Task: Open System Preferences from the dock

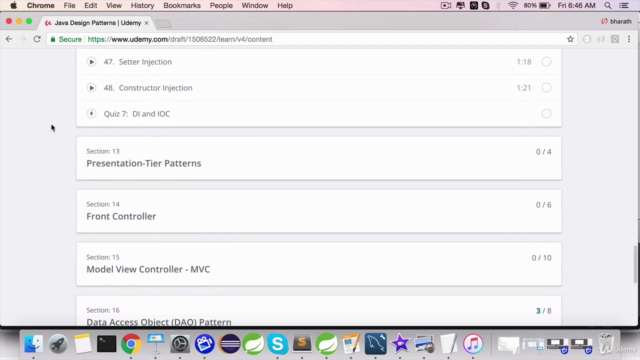Action: (x=180, y=344)
